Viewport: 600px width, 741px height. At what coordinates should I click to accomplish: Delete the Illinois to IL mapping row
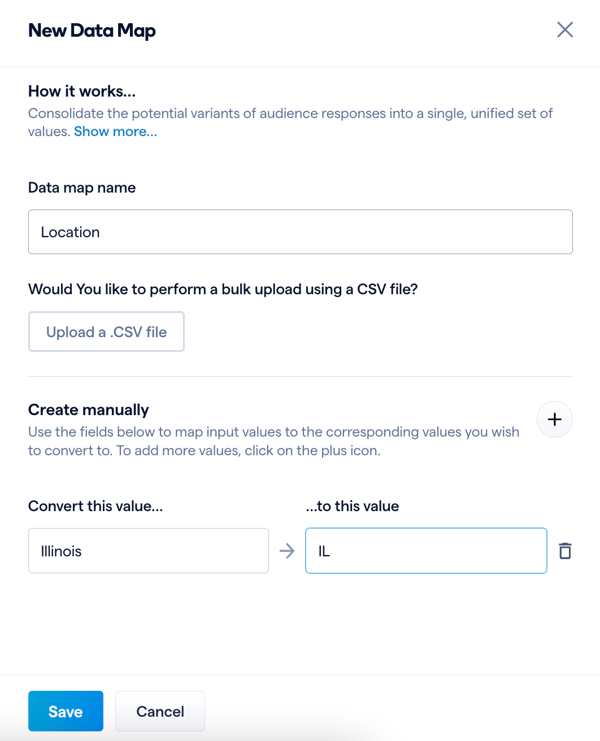pyautogui.click(x=565, y=551)
